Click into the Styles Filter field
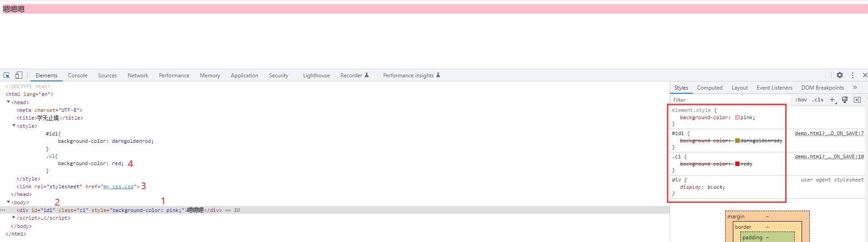The image size is (868, 242). pyautogui.click(x=730, y=100)
